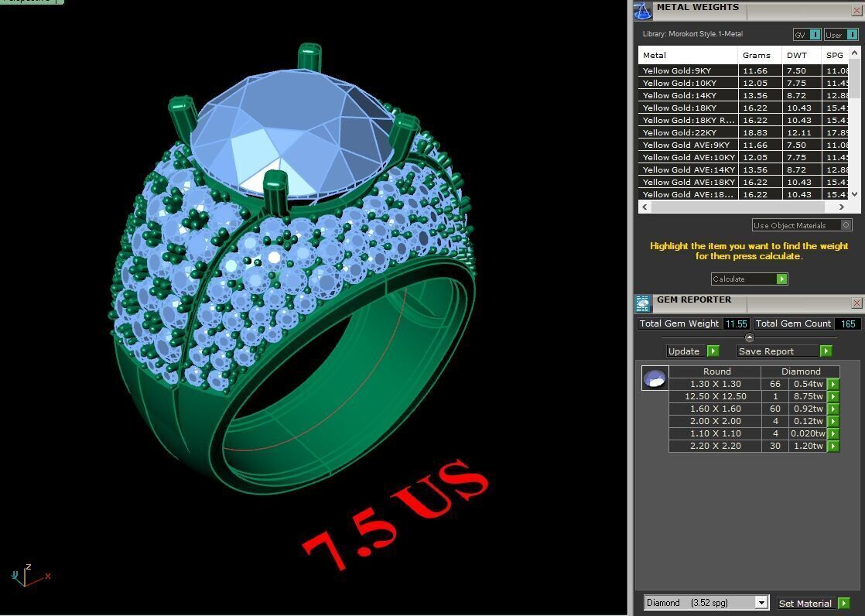This screenshot has width=865, height=616.
Task: Select the Yellow Gold:22KY row
Action: tap(743, 132)
